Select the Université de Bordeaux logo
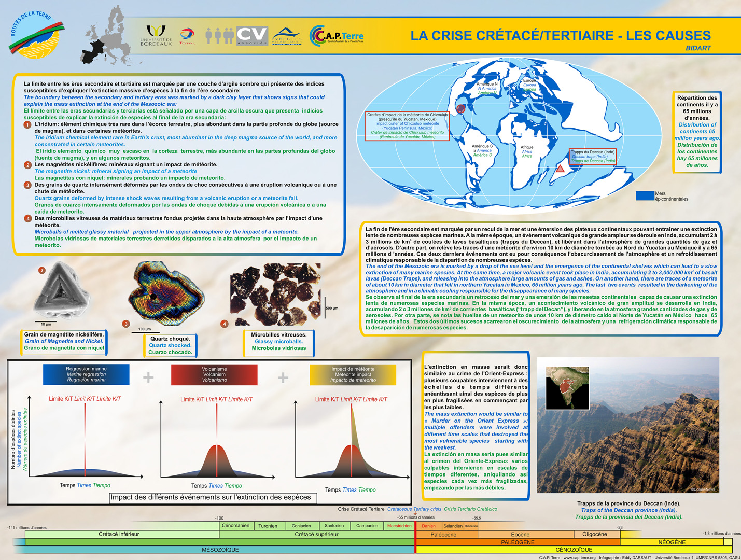 156,35
